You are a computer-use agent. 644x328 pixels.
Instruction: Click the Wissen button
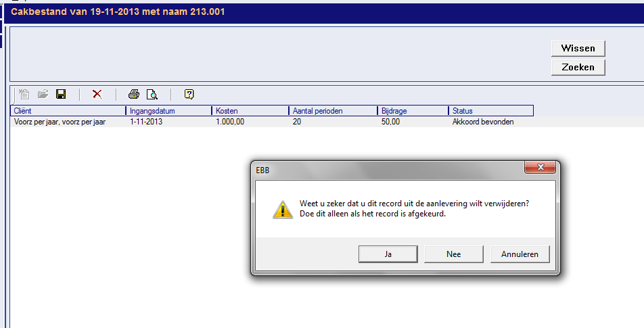point(578,48)
